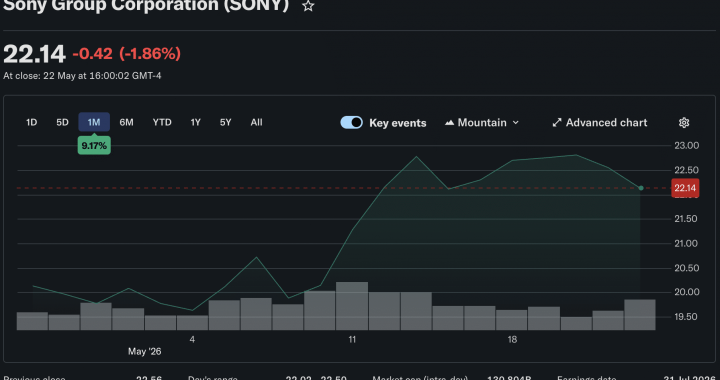The width and height of the screenshot is (720, 380).
Task: Click the 23.00 y-axis label
Action: (686, 145)
